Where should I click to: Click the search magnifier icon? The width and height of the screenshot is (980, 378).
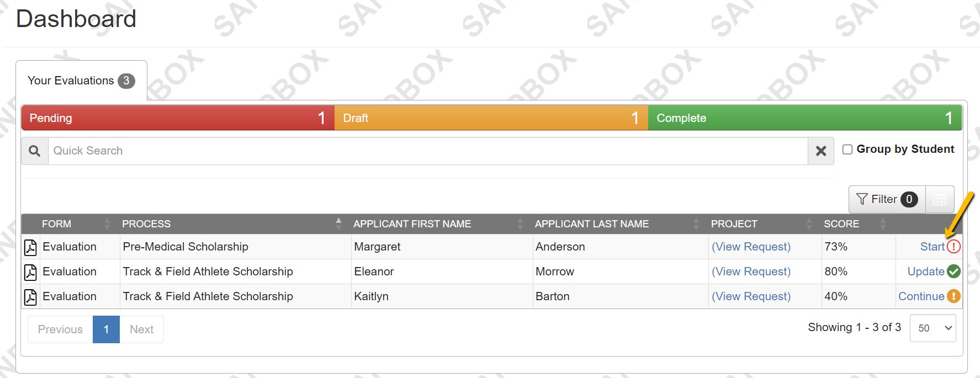tap(35, 151)
